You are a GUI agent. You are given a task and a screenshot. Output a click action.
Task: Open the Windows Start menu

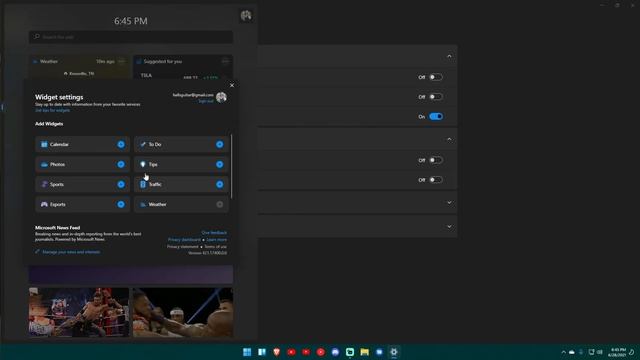247,352
